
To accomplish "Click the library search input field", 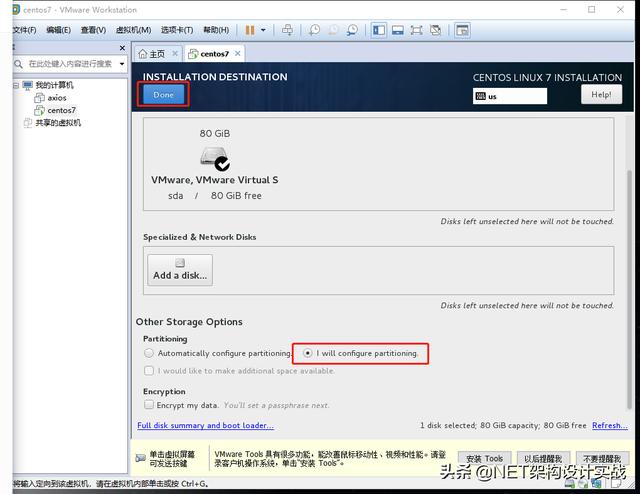I will [x=70, y=64].
